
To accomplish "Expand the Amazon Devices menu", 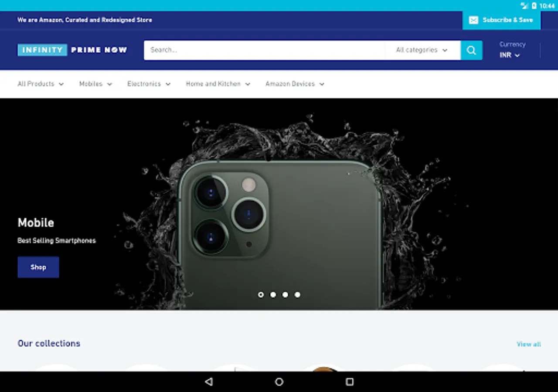I will tap(295, 84).
